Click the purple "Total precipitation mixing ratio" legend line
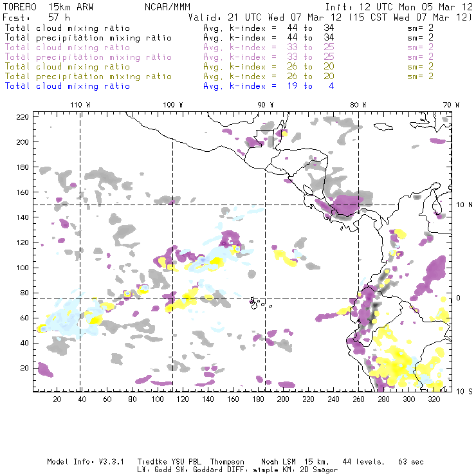This screenshot has height=476, width=476. (88, 57)
